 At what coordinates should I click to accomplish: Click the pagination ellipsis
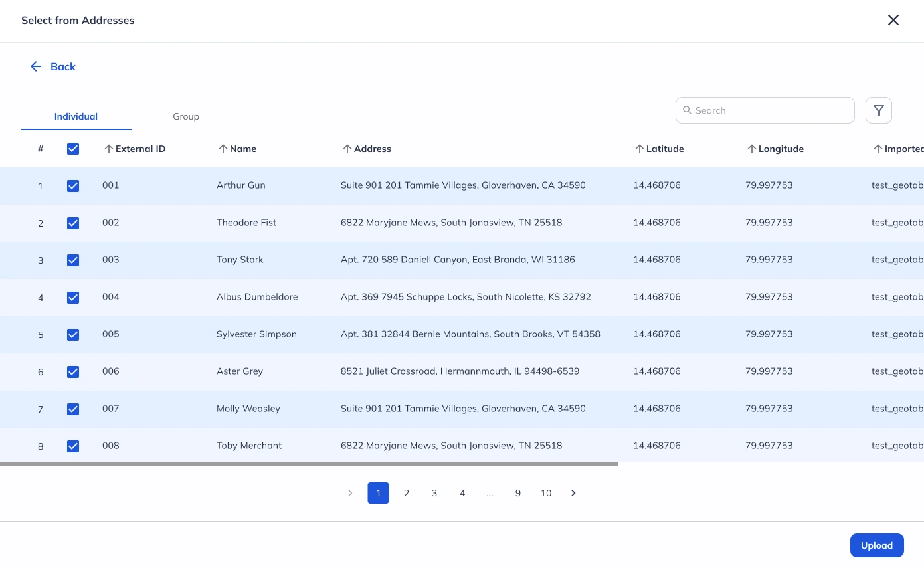pyautogui.click(x=490, y=493)
